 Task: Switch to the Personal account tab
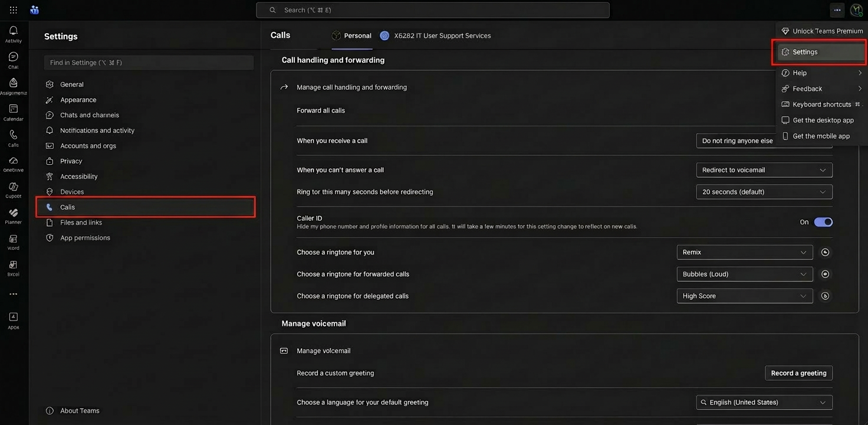[x=351, y=35]
